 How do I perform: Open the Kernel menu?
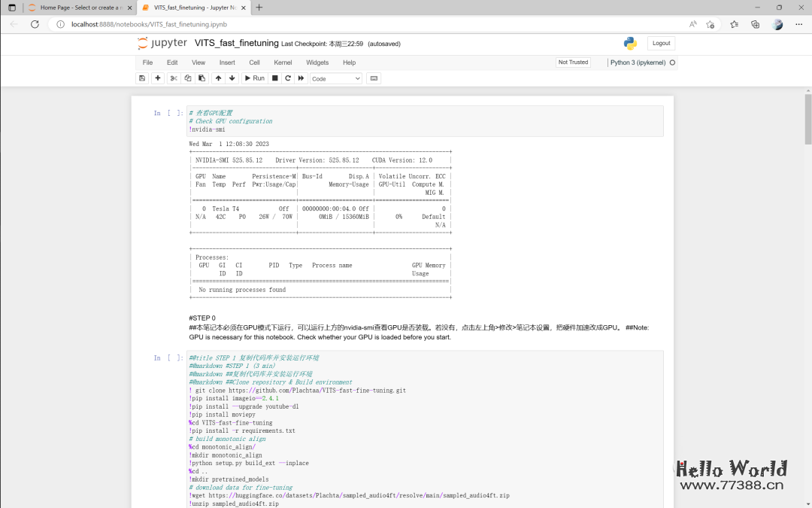point(283,62)
